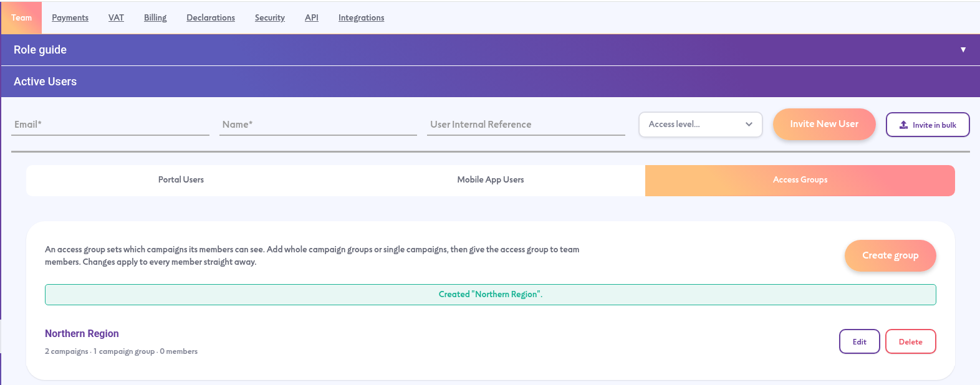Focus the Email input field
Viewport: 980px width, 385px height.
(110, 125)
